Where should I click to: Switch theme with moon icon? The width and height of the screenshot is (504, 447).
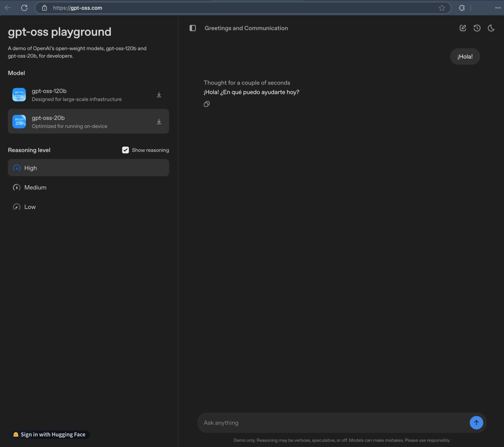click(491, 28)
